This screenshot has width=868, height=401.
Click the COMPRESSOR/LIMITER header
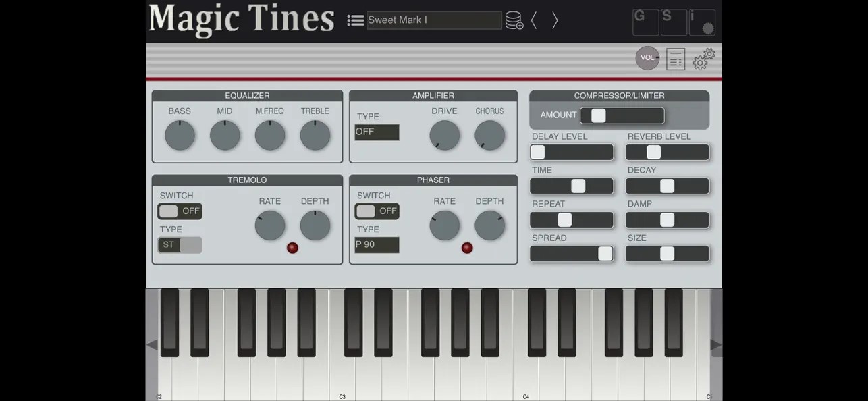click(620, 96)
